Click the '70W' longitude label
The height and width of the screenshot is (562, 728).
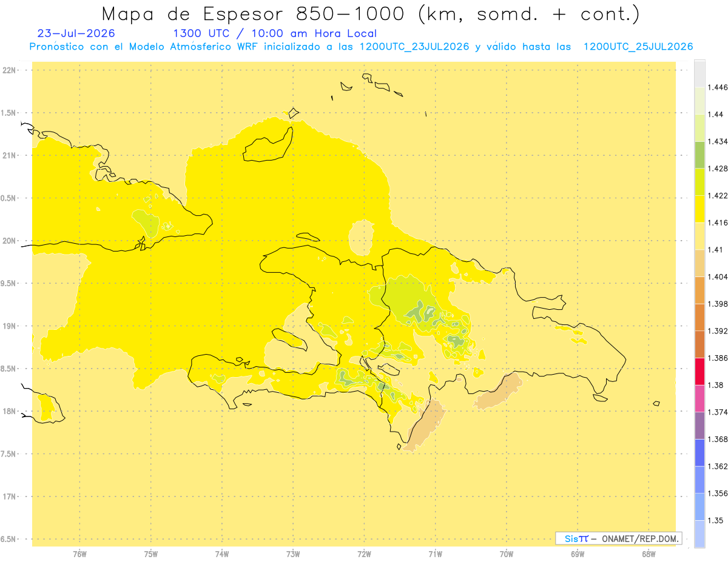pyautogui.click(x=507, y=555)
